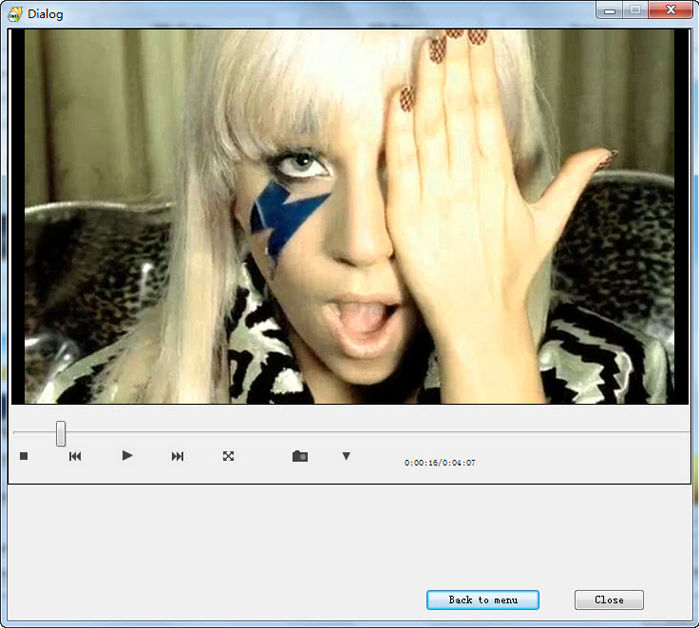699x628 pixels.
Task: Take a snapshot with the camera icon
Action: click(300, 456)
